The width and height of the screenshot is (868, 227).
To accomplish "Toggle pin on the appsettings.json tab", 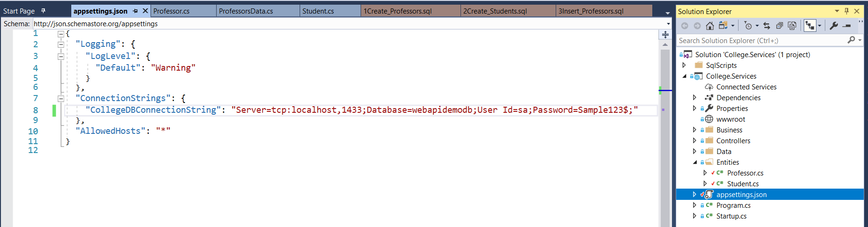I will [135, 11].
